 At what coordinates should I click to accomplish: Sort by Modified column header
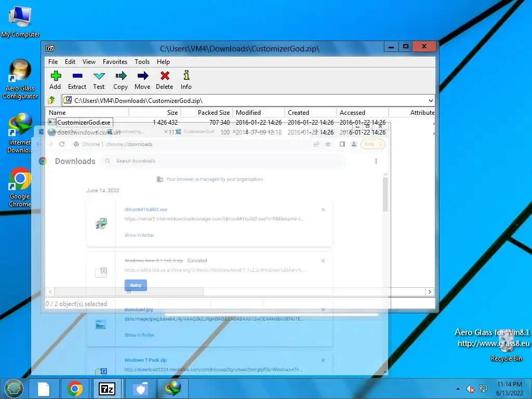click(x=259, y=113)
